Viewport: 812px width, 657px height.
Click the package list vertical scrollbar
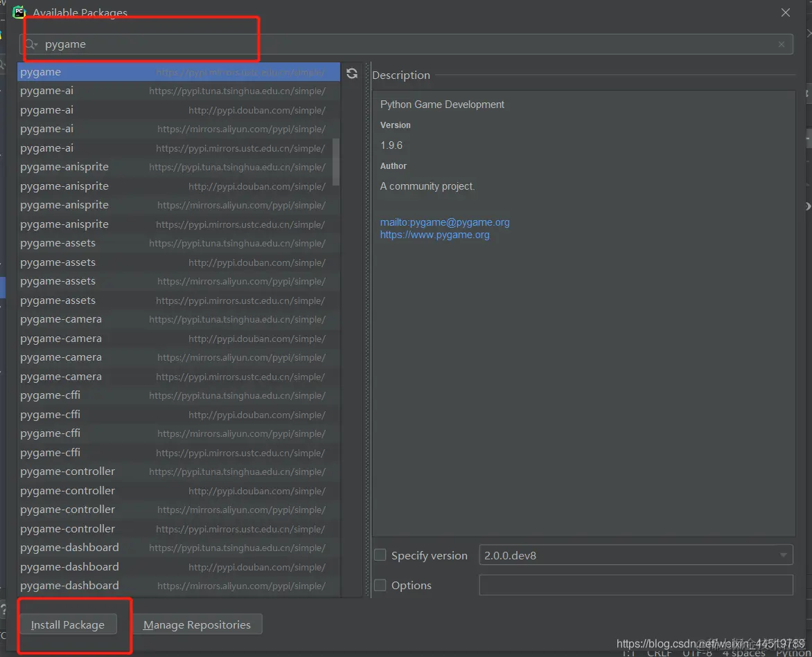coord(335,161)
